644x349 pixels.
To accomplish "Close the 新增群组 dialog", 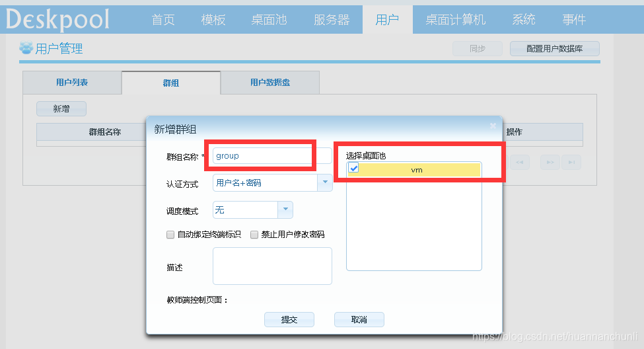I will point(493,126).
